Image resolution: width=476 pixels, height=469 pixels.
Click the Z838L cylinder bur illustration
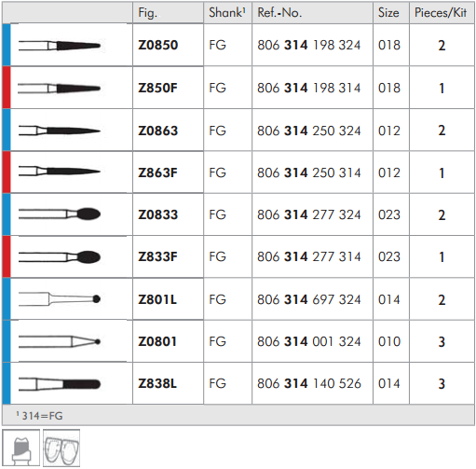point(60,384)
